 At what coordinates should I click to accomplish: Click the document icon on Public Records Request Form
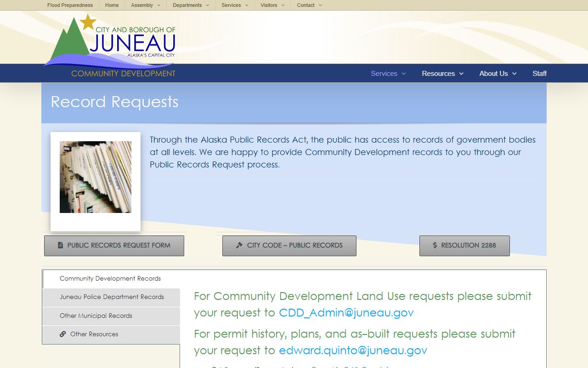pos(60,246)
